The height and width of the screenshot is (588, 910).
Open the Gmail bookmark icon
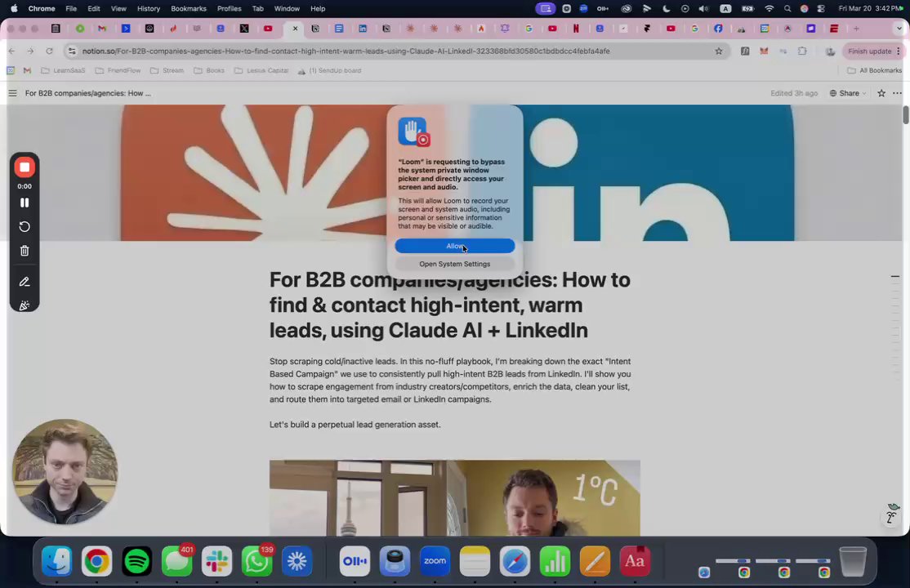click(x=27, y=71)
